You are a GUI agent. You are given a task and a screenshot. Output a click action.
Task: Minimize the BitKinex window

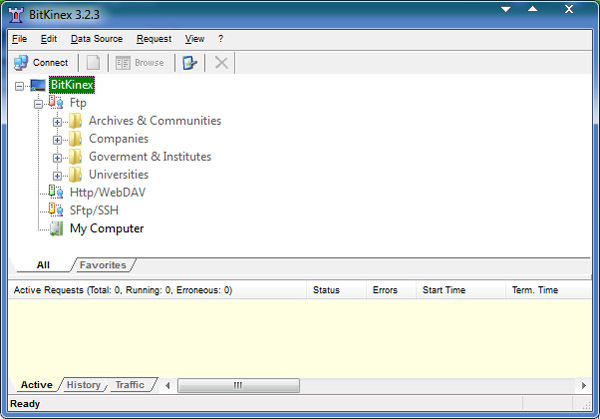pos(506,9)
